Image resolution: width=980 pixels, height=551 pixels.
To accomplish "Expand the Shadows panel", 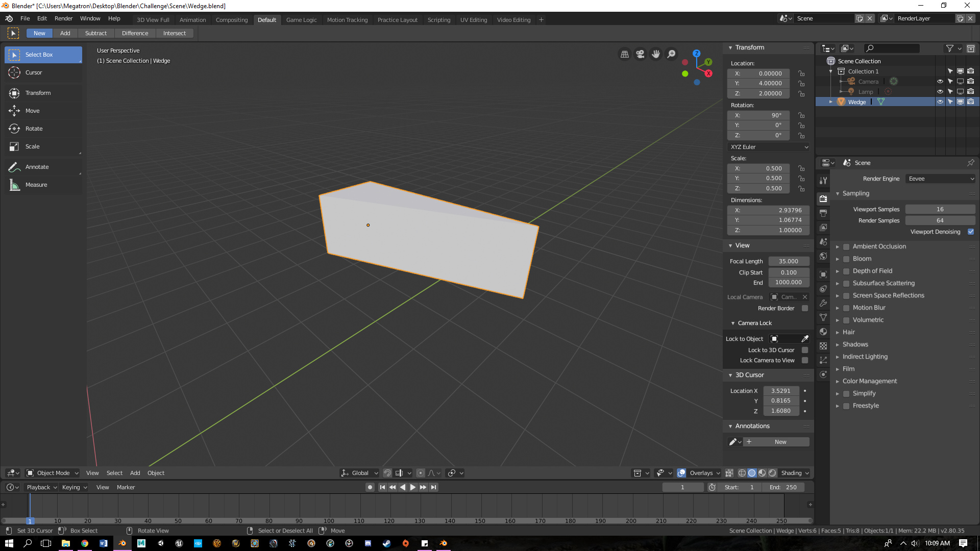I will pos(855,344).
